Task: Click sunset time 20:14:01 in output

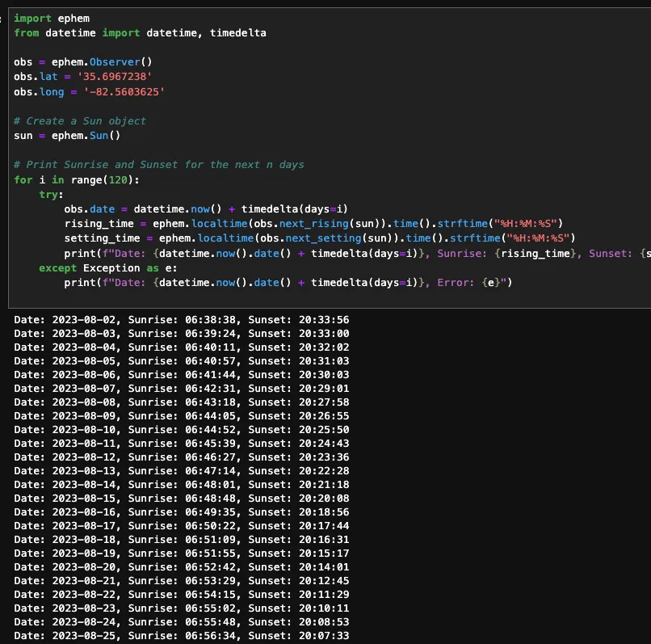Action: coord(323,567)
